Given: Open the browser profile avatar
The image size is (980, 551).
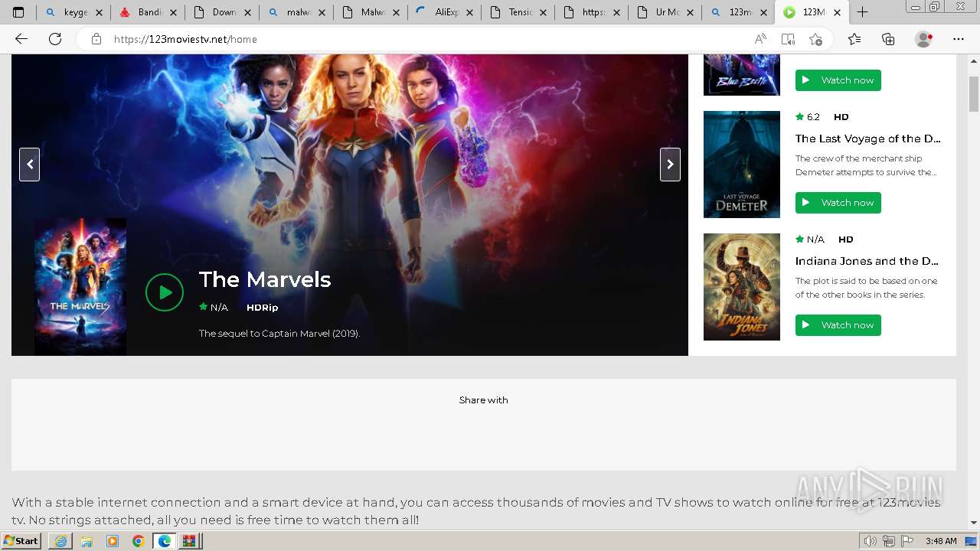Looking at the screenshot, I should point(923,39).
